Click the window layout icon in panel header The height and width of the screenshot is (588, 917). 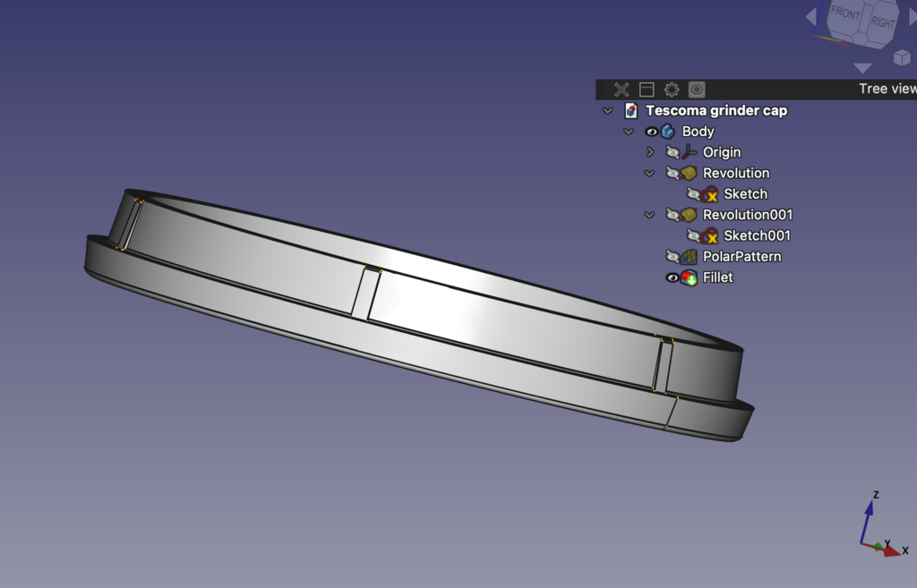pos(647,89)
